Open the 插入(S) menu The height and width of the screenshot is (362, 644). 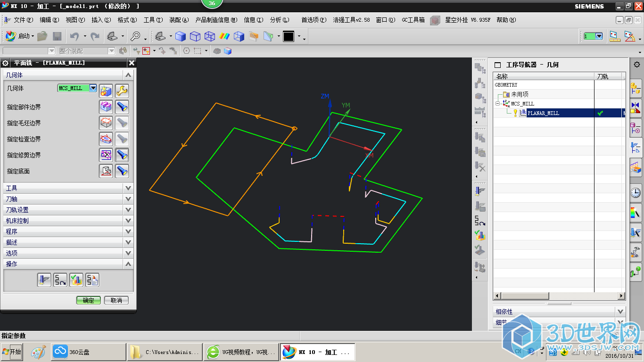pos(101,20)
